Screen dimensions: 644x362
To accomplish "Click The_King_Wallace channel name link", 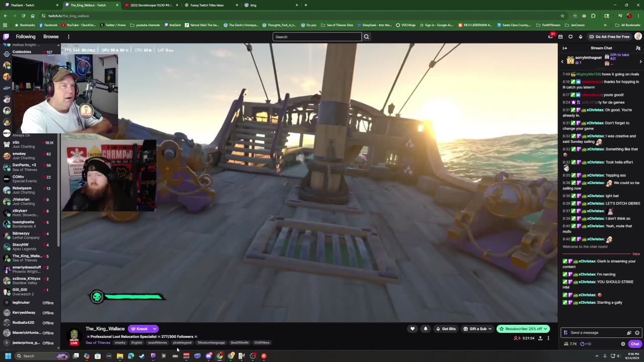I will [105, 329].
